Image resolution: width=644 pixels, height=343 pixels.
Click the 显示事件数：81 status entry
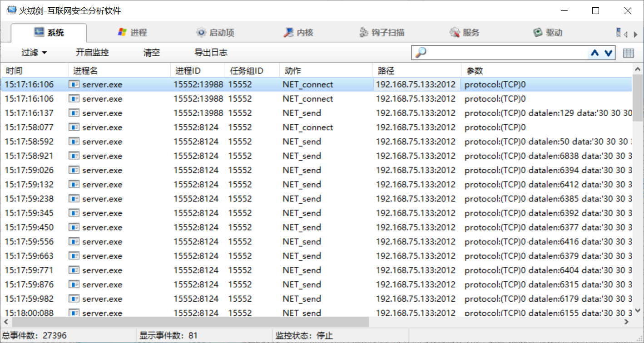tap(168, 336)
